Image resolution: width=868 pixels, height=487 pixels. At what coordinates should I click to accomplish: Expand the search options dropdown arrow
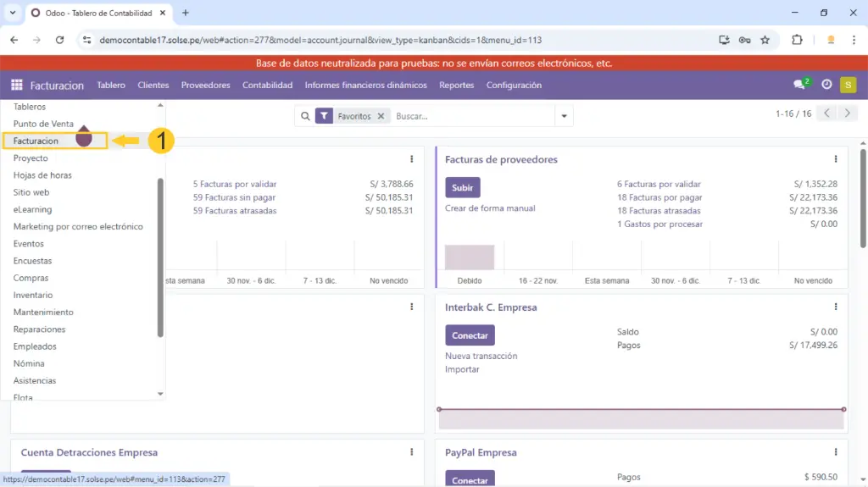564,116
